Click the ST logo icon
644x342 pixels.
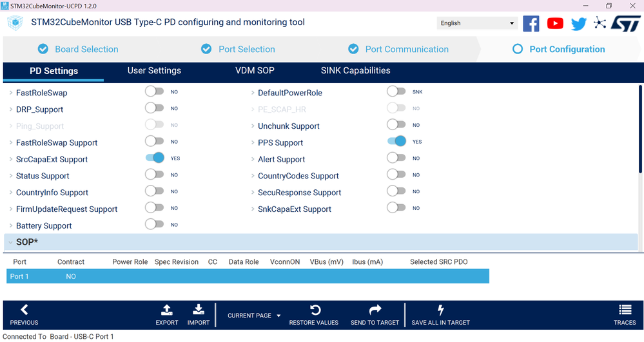[625, 23]
